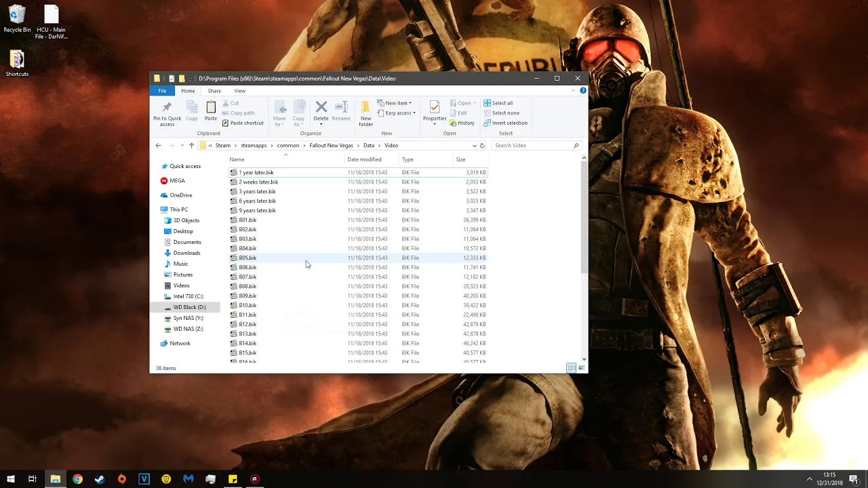
Task: Select the file 9 years later.bik
Action: [x=358, y=210]
